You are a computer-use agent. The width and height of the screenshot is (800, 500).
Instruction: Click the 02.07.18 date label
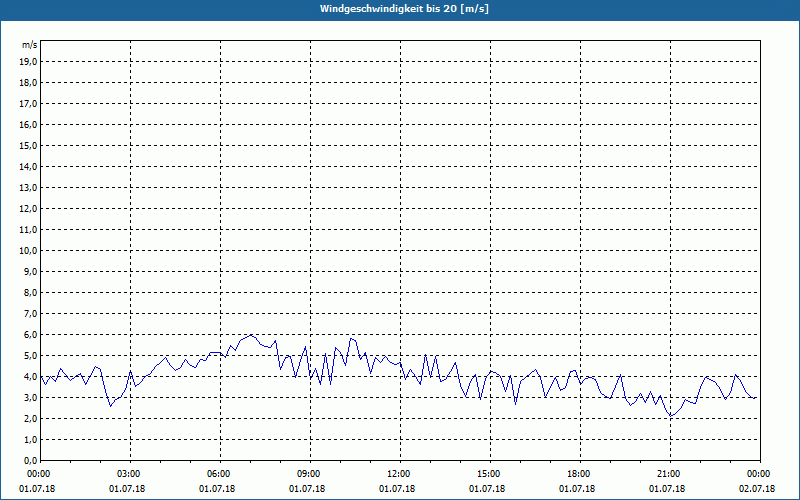pyautogui.click(x=757, y=489)
